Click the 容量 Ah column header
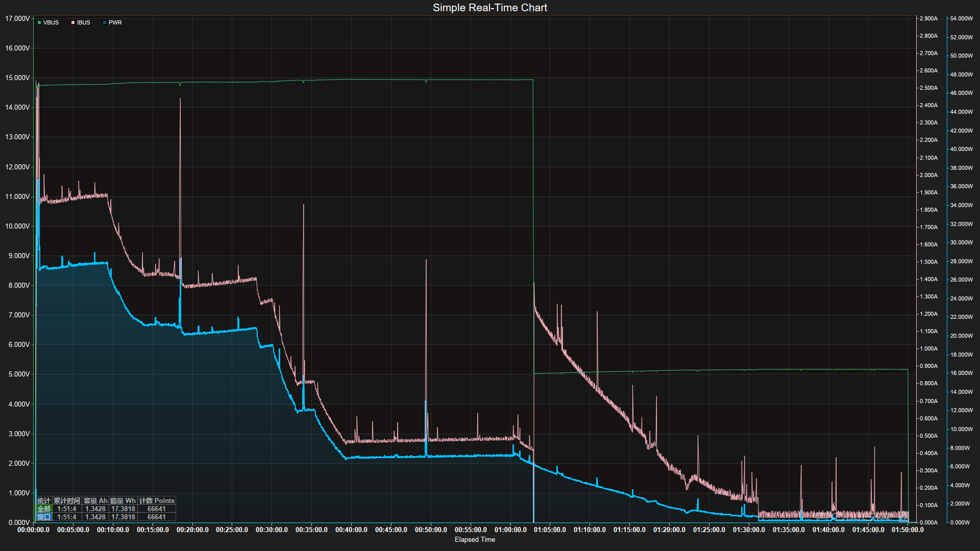 (x=95, y=501)
